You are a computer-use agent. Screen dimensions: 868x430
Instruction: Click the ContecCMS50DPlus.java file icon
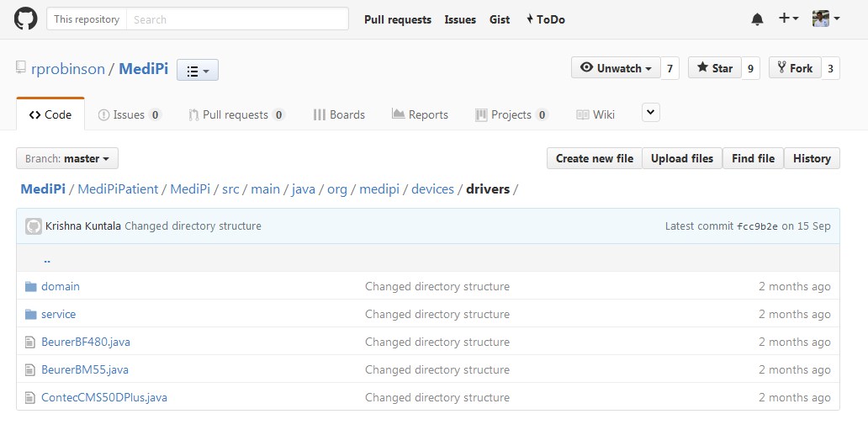(31, 398)
